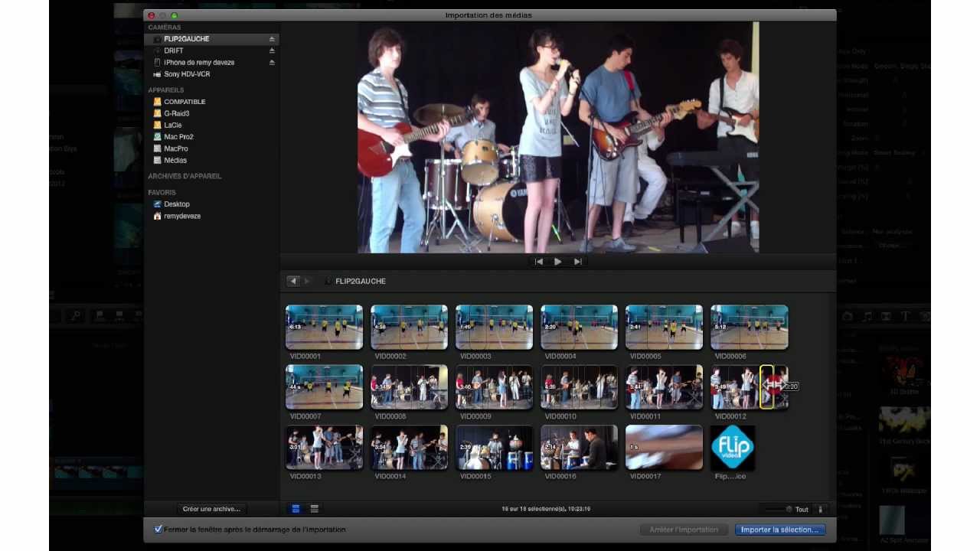Select clip VID00008 thumbnail
This screenshot has height=551, width=980.
tap(410, 386)
